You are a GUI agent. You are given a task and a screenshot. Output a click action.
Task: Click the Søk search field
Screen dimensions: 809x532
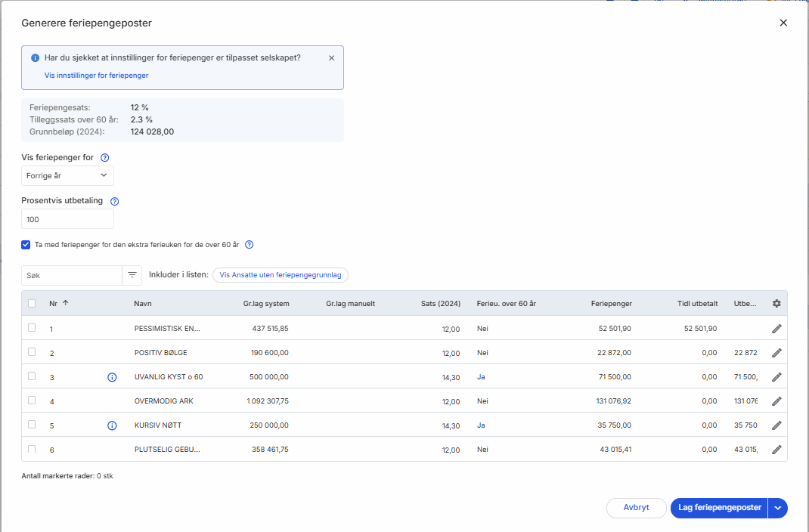point(72,275)
